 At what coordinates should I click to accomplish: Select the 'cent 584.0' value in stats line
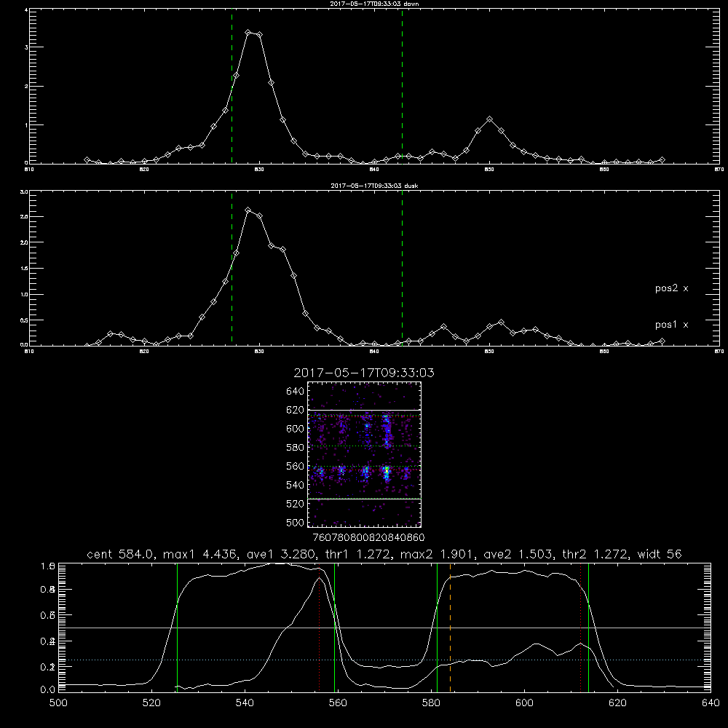[x=122, y=554]
